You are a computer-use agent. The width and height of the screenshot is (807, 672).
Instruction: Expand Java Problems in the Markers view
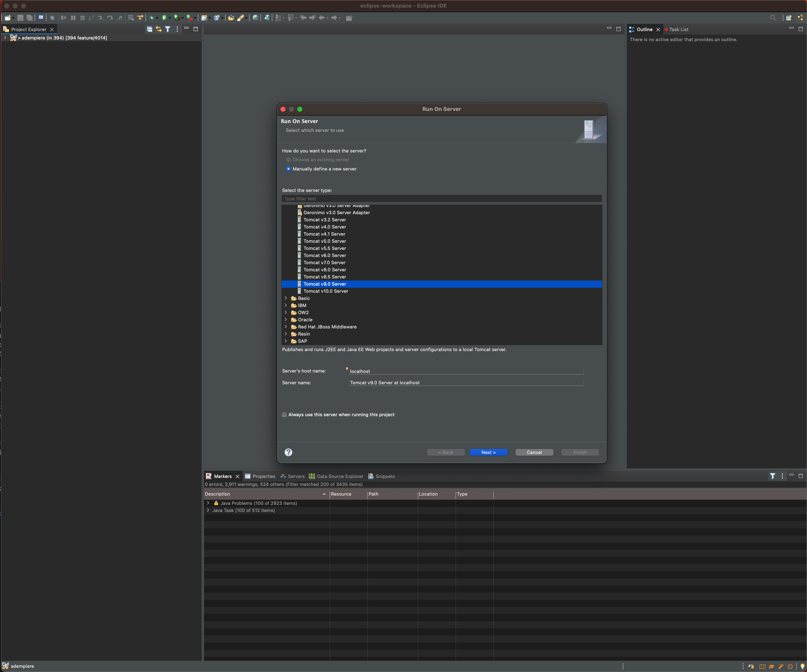tap(208, 503)
